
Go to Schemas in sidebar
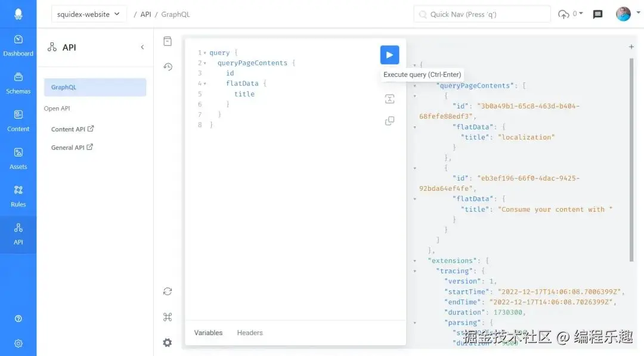click(x=18, y=83)
